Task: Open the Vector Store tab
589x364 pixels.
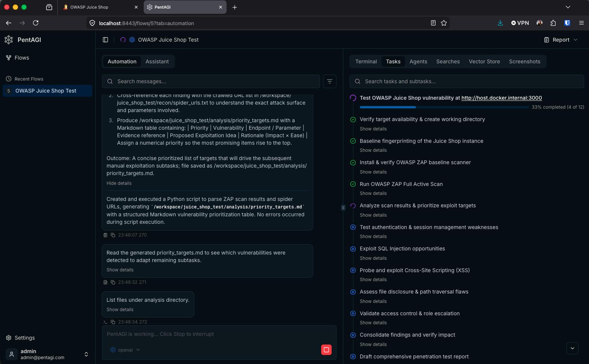Action: (484, 61)
